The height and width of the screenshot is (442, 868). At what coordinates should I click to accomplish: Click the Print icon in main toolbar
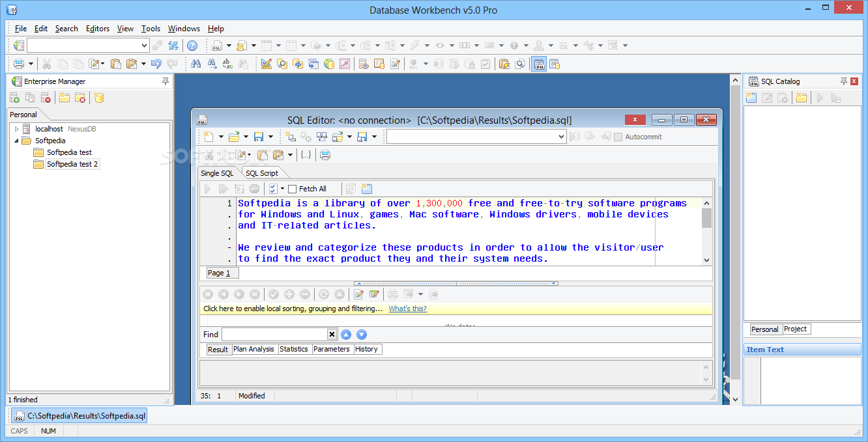point(19,64)
